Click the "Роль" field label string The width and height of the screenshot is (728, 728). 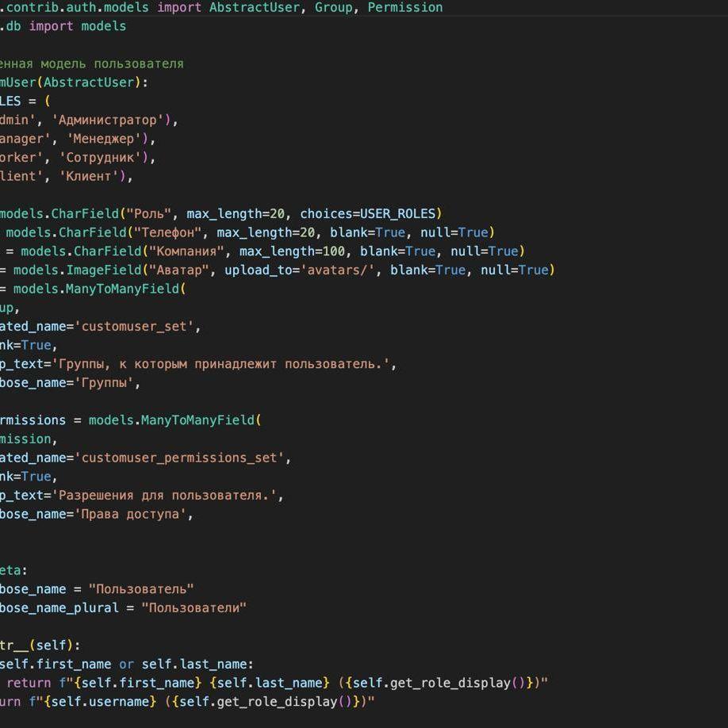[x=148, y=214]
